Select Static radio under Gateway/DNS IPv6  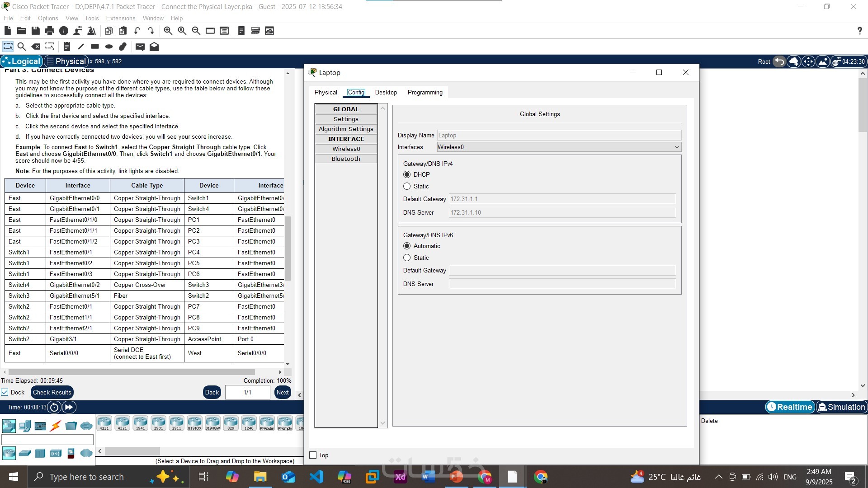point(407,258)
